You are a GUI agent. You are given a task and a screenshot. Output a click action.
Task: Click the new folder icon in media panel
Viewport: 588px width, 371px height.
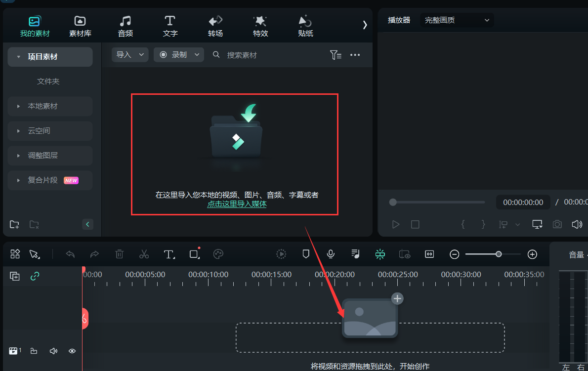click(x=14, y=224)
